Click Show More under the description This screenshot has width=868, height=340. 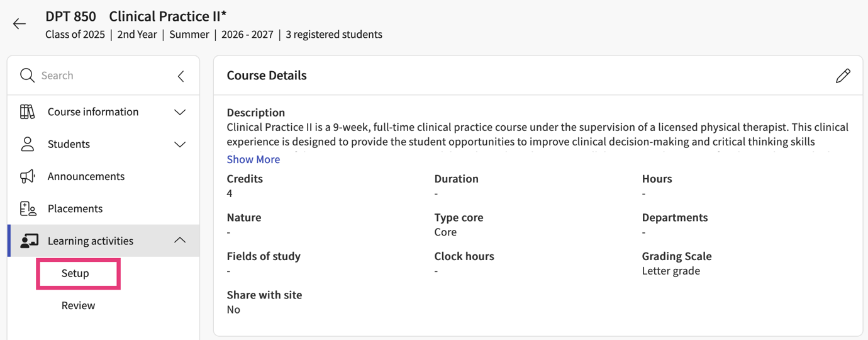(253, 159)
